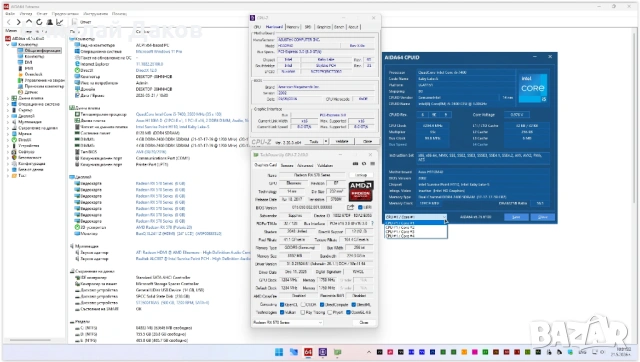Switch to the Validation tab in GPU-Z
The height and width of the screenshot is (362, 640).
(325, 165)
